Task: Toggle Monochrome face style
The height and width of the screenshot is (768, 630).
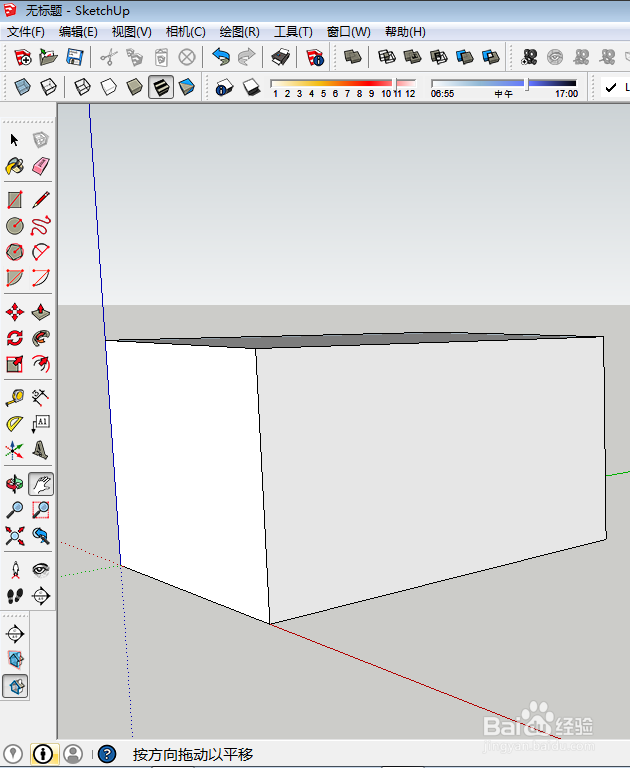Action: (x=187, y=87)
